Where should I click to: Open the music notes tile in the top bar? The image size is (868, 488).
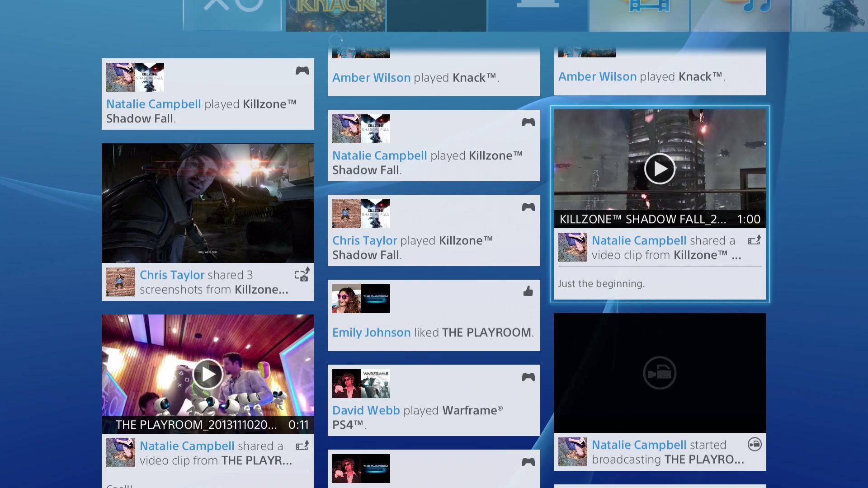(741, 16)
